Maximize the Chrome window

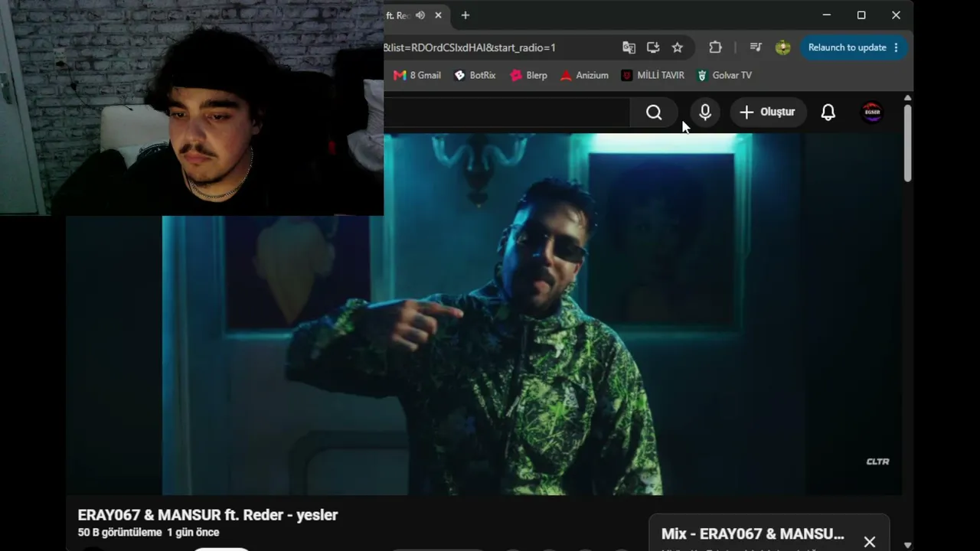tap(861, 15)
